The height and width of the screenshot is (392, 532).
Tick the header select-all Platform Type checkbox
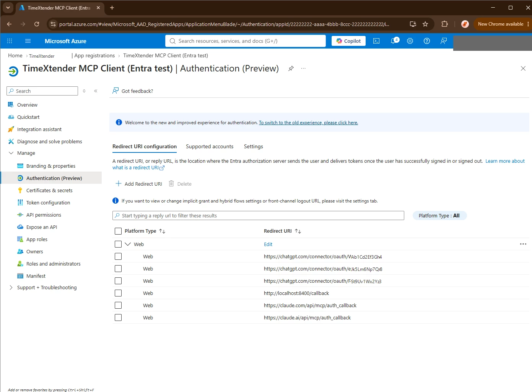[x=118, y=231]
